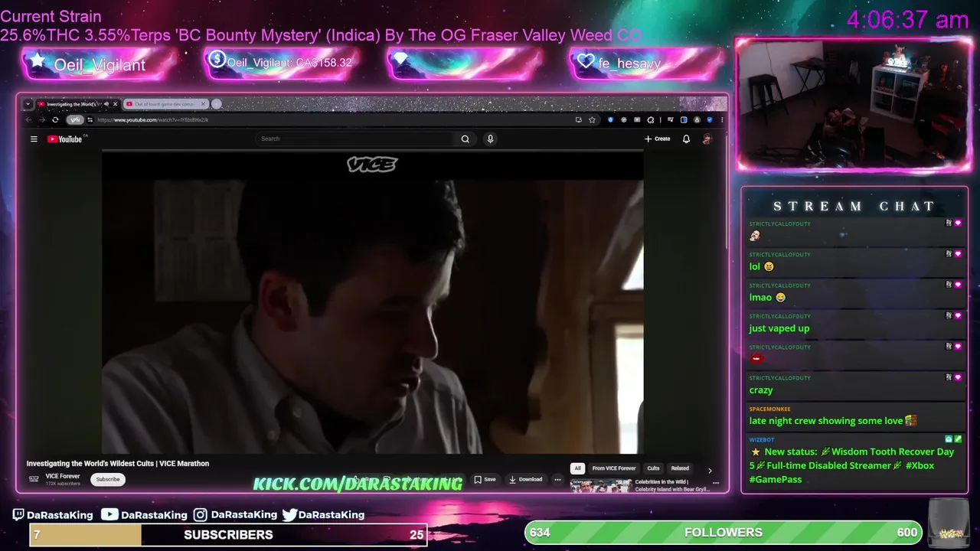Viewport: 980px width, 551px height.
Task: Select the 'From VICE Forever' chip
Action: point(614,468)
